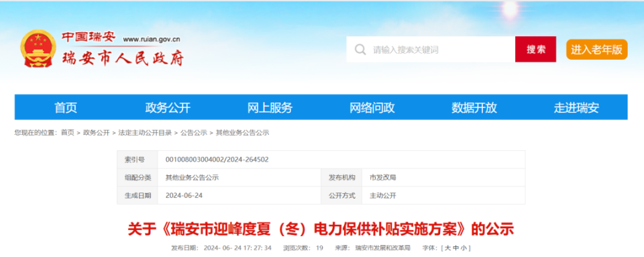Set font size to 小 (small)
Screen dimensions: 644x257
pos(463,248)
